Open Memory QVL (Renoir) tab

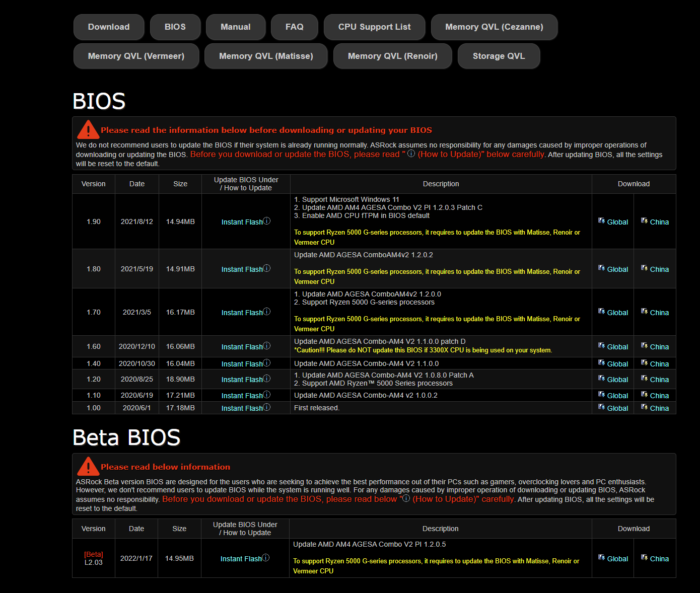[x=393, y=56]
